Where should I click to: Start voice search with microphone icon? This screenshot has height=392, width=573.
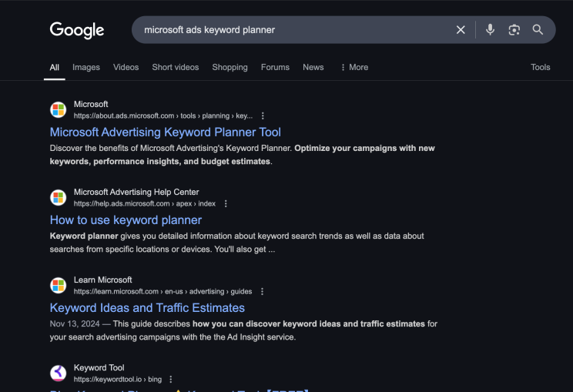click(x=490, y=30)
